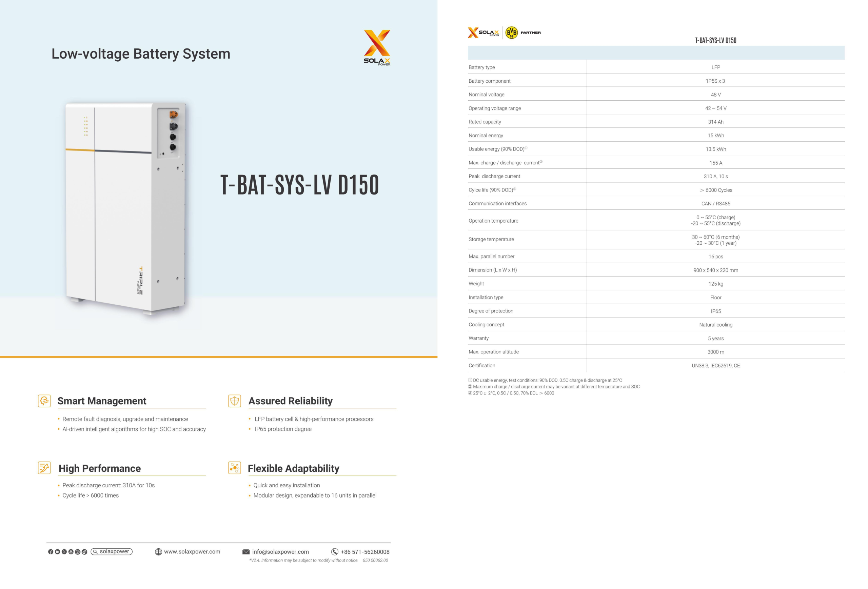Click the phone icon beside the contact number
Screen dimensions: 868x589
(335, 552)
